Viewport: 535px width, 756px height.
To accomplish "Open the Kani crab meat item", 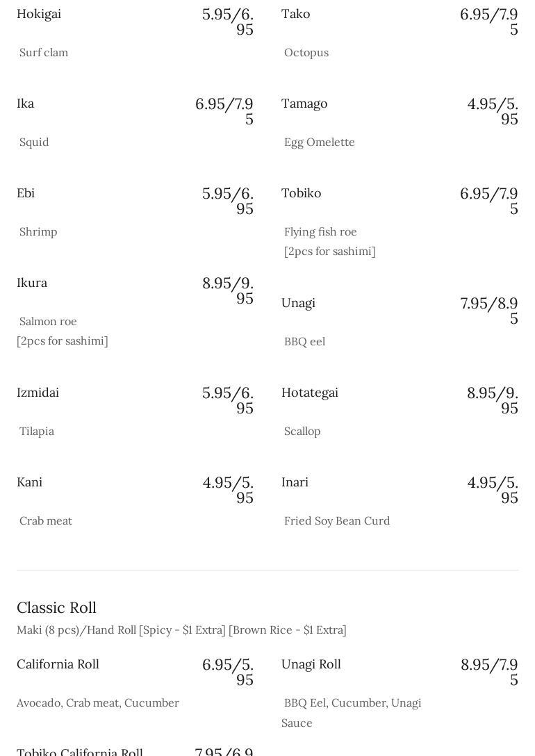I will 29,482.
